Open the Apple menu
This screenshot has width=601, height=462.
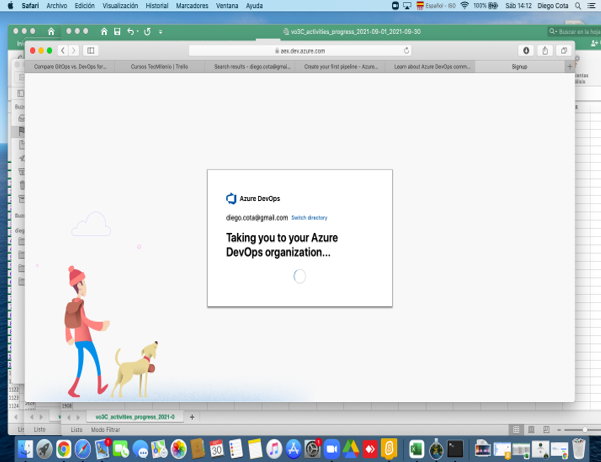[10, 6]
